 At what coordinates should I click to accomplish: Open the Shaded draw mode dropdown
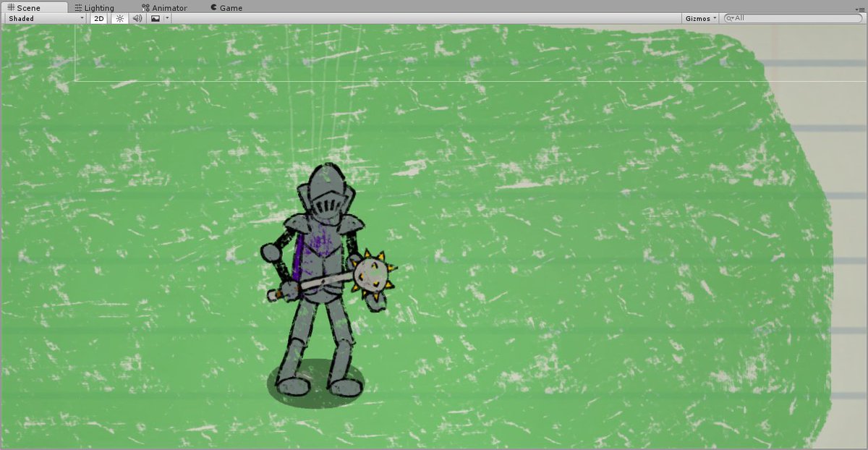[x=46, y=18]
